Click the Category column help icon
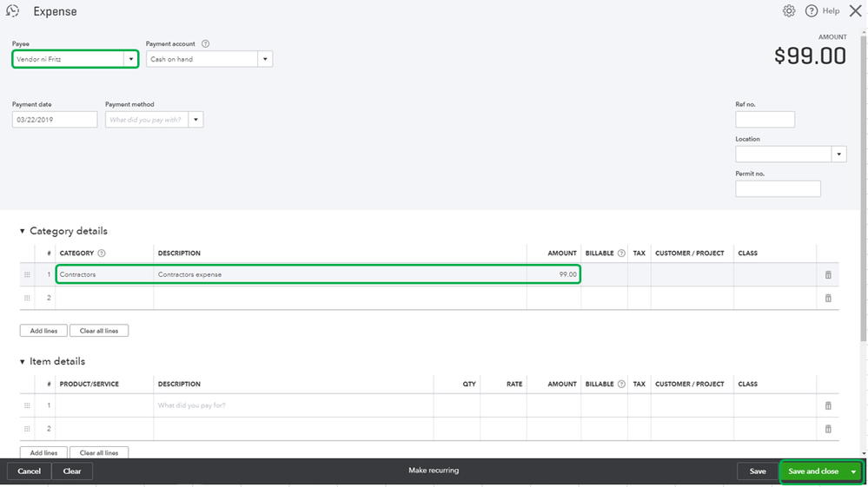Image resolution: width=868 pixels, height=487 pixels. click(102, 253)
